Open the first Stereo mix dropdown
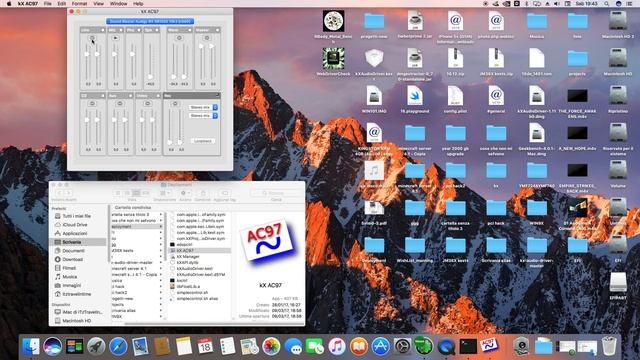Image resolution: width=640 pixels, height=360 pixels. click(203, 107)
